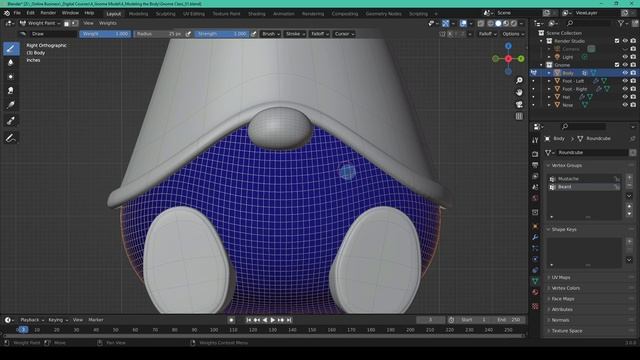
Task: Select the Average weight tool
Action: 11,76
